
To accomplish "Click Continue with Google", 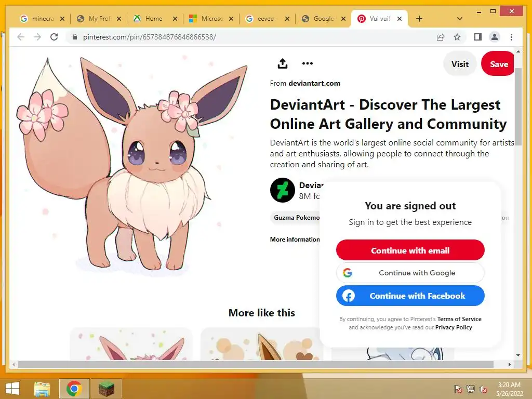I will (x=410, y=273).
